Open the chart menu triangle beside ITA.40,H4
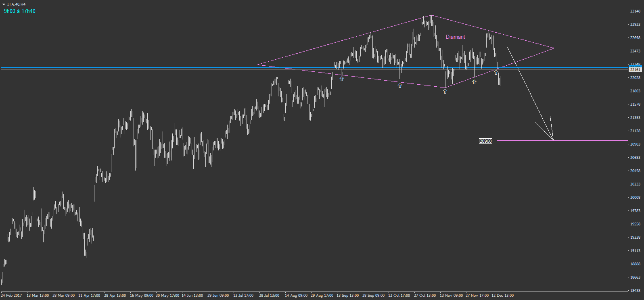The image size is (644, 300). (x=4, y=4)
